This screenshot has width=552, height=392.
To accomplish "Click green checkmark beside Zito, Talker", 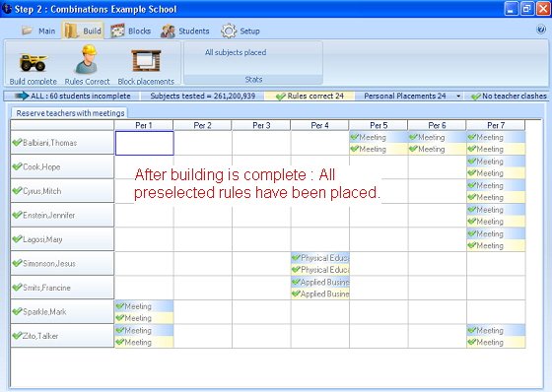I will click(x=18, y=336).
